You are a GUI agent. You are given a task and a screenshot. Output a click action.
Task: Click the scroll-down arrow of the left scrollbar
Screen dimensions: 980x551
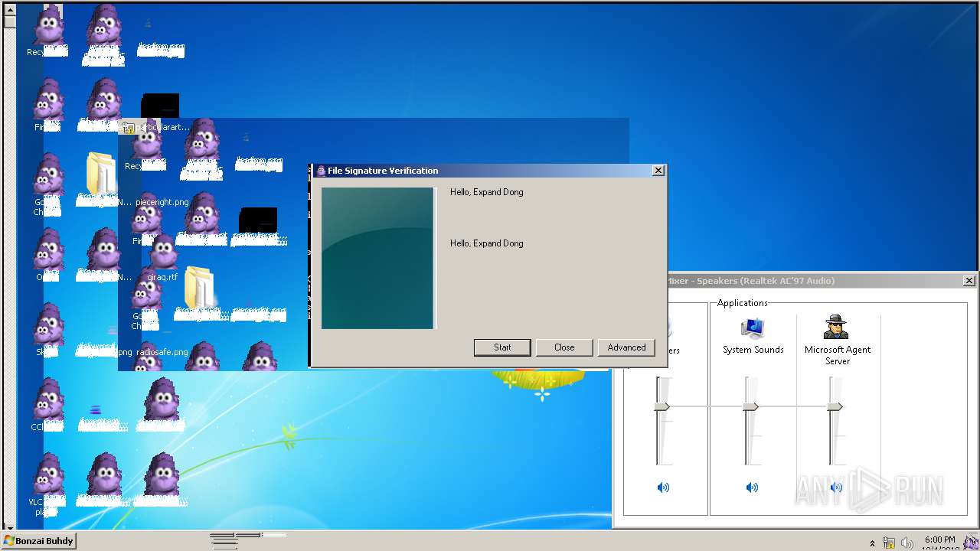tap(9, 527)
